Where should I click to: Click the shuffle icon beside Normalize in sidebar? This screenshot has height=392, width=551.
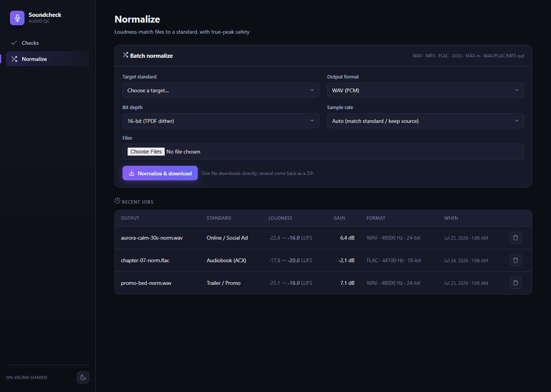(x=14, y=59)
